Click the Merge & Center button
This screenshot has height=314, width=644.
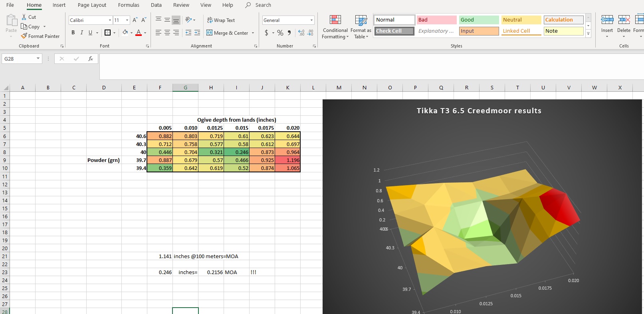[228, 33]
